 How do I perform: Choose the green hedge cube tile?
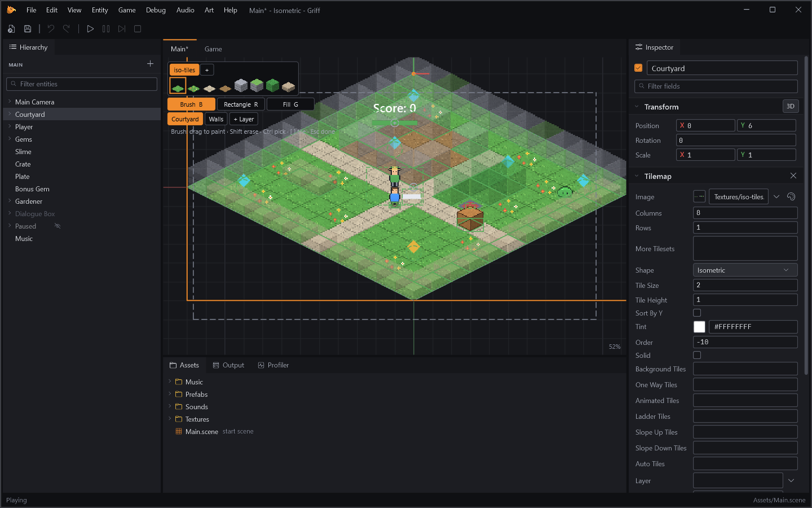272,86
